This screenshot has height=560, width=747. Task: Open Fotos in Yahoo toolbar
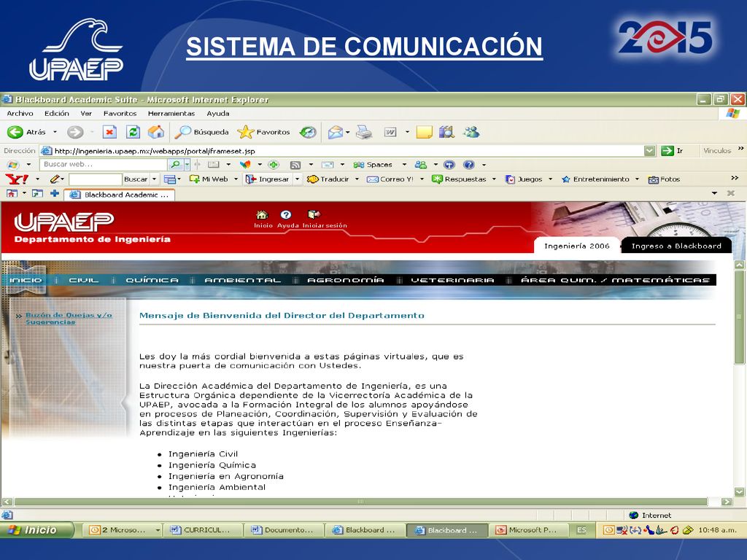tap(664, 179)
